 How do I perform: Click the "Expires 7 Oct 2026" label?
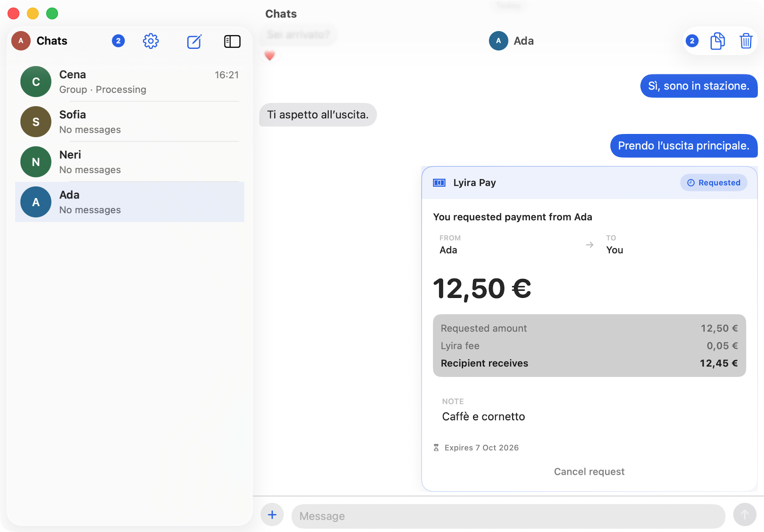(x=481, y=448)
